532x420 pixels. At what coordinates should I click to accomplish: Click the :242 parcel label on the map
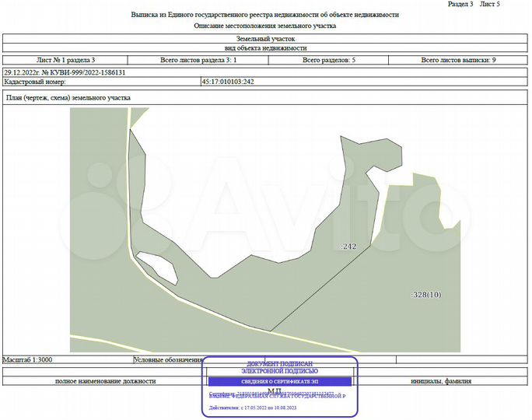(348, 247)
